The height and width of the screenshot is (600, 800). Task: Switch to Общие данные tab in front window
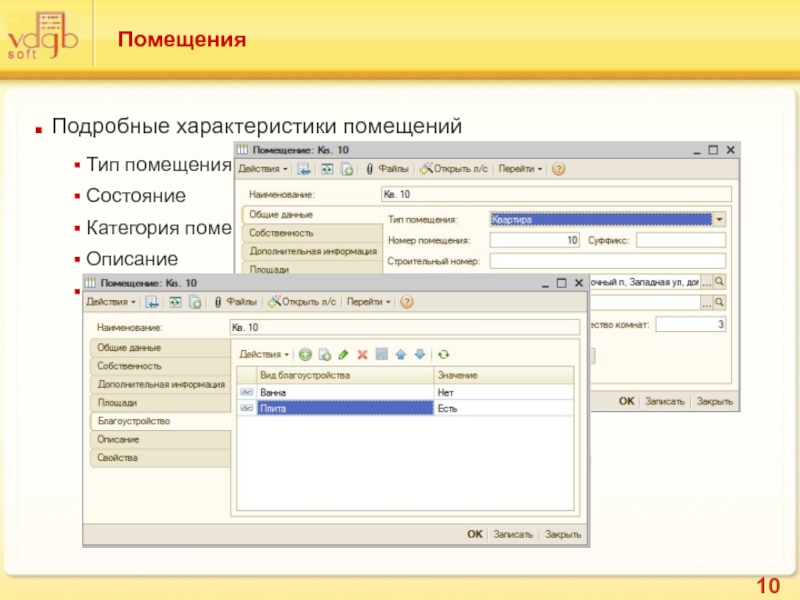click(x=160, y=347)
